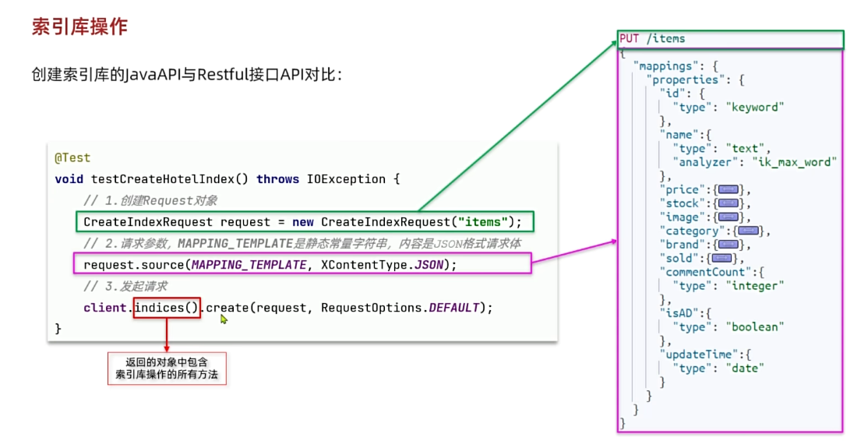This screenshot has width=868, height=441.
Task: Click the "PUT /items" request line
Action: click(x=652, y=39)
